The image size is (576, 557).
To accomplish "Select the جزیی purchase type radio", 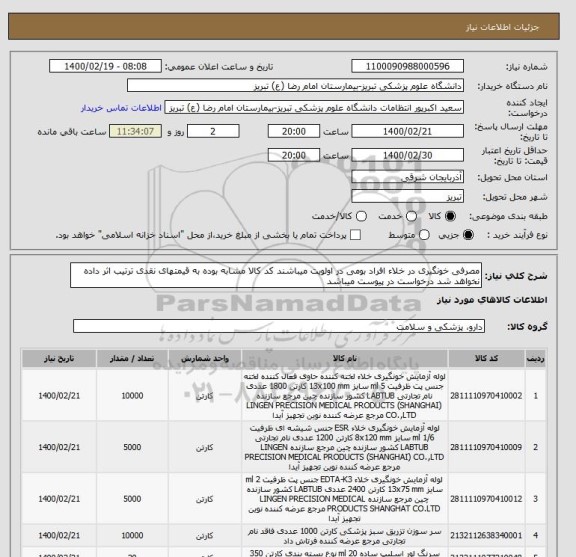I will [468, 235].
